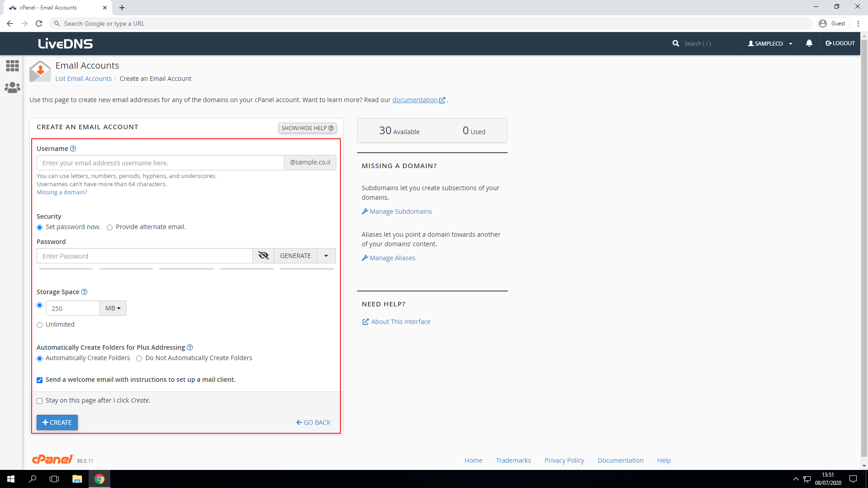Select Unlimited storage radio
This screenshot has width=868, height=488.
coord(40,325)
